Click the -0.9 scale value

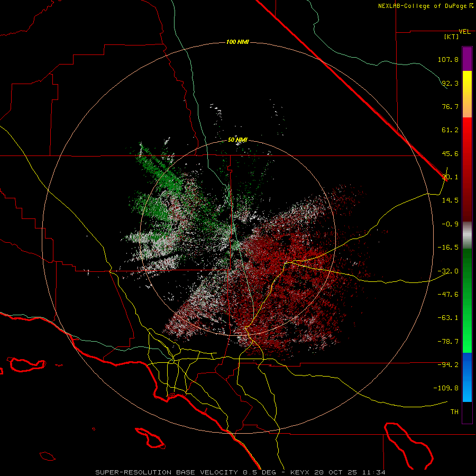(x=450, y=224)
